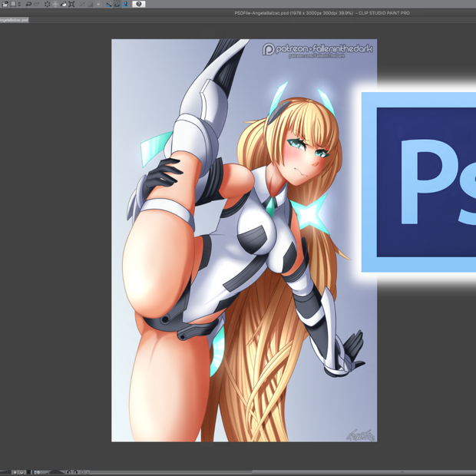Select the AngelaBalzac.psd canvas tab
Screen dimensions: 476x476
[14, 20]
